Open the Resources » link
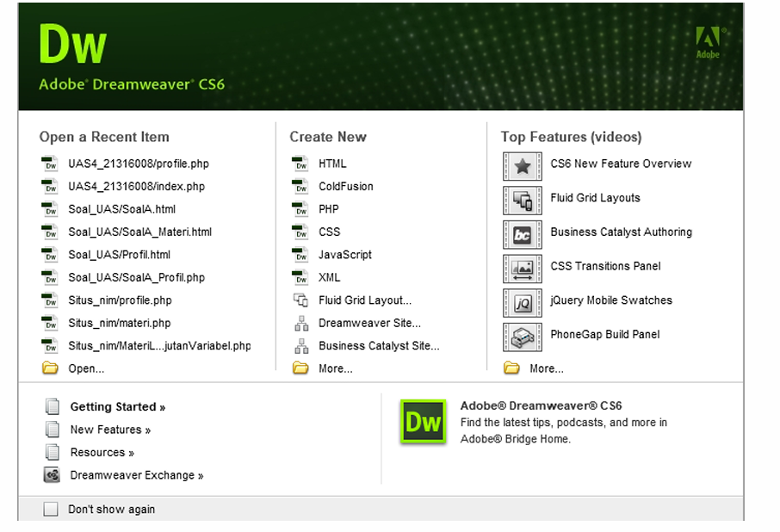 coord(102,453)
